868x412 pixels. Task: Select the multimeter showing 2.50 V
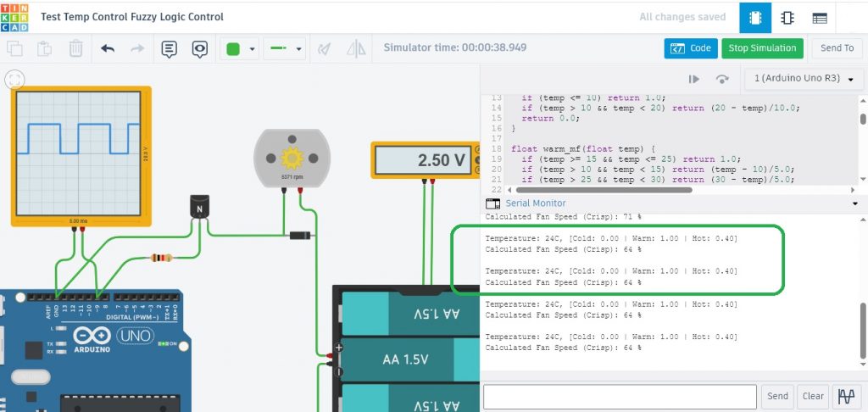coord(426,160)
